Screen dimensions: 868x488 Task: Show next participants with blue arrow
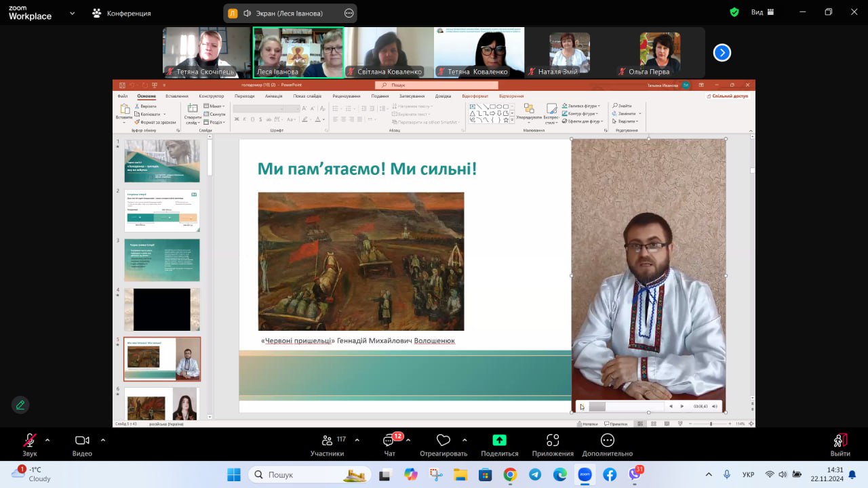tap(722, 52)
